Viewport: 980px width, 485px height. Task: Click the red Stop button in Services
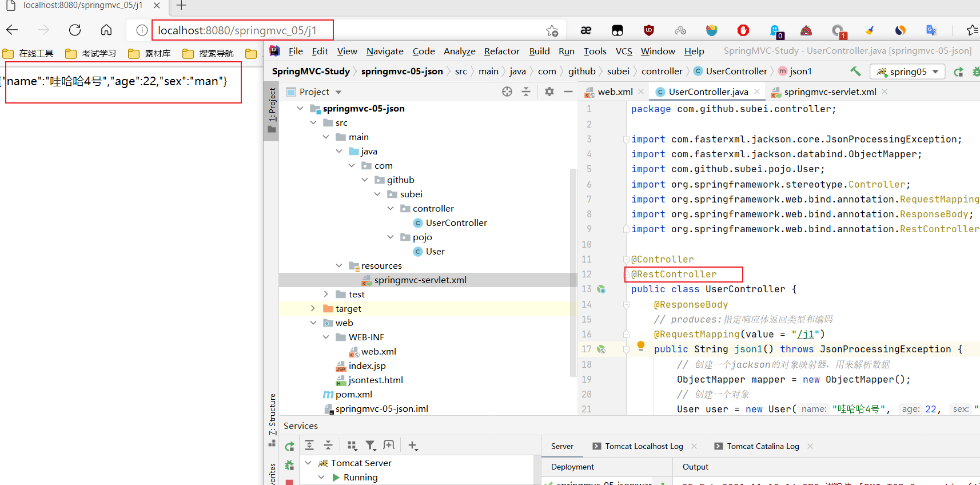289,482
